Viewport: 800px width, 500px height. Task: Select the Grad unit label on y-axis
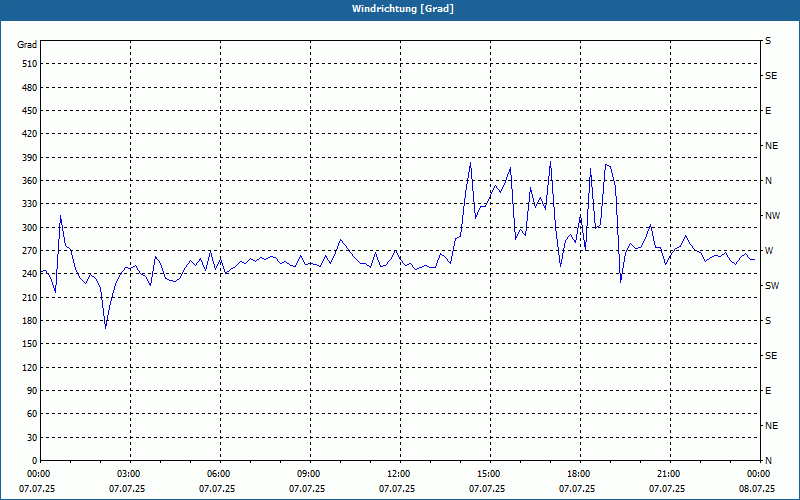pyautogui.click(x=27, y=45)
